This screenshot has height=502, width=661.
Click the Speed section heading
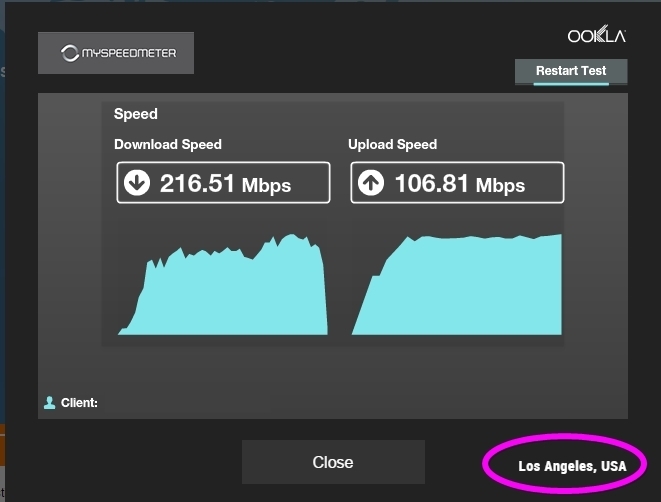(136, 114)
